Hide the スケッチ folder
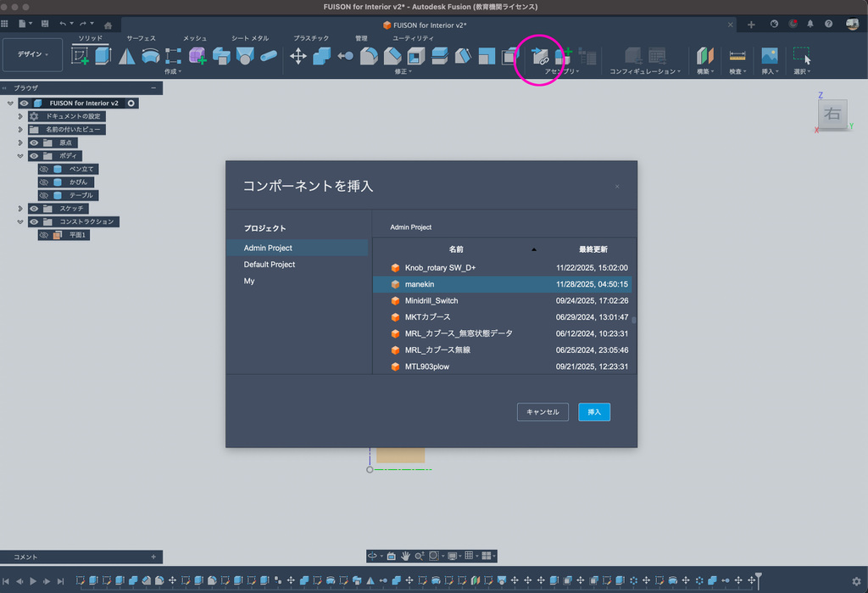 click(x=35, y=209)
